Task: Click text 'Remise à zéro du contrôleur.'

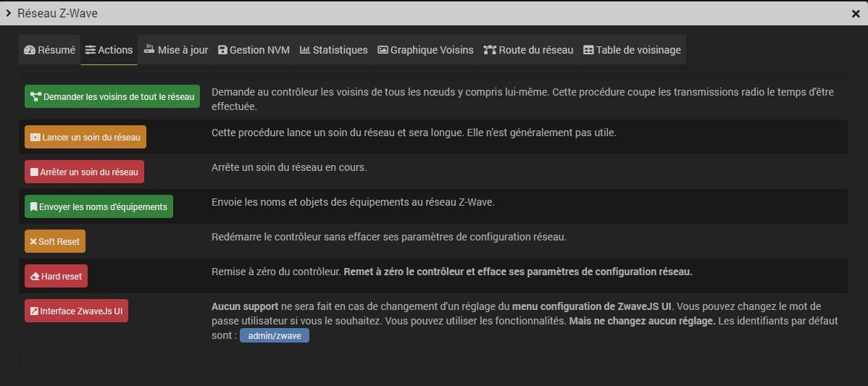Action: click(x=276, y=272)
